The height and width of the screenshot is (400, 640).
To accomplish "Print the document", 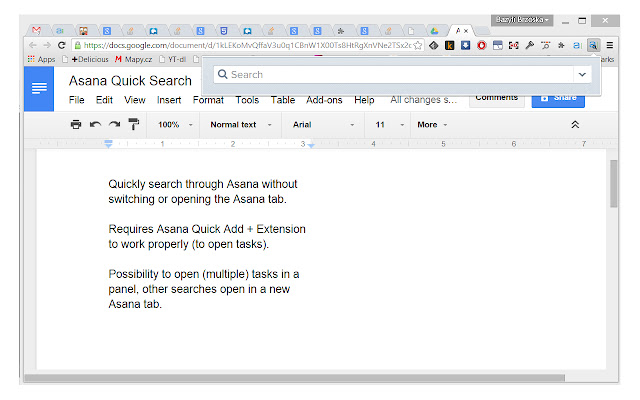I will tap(76, 124).
